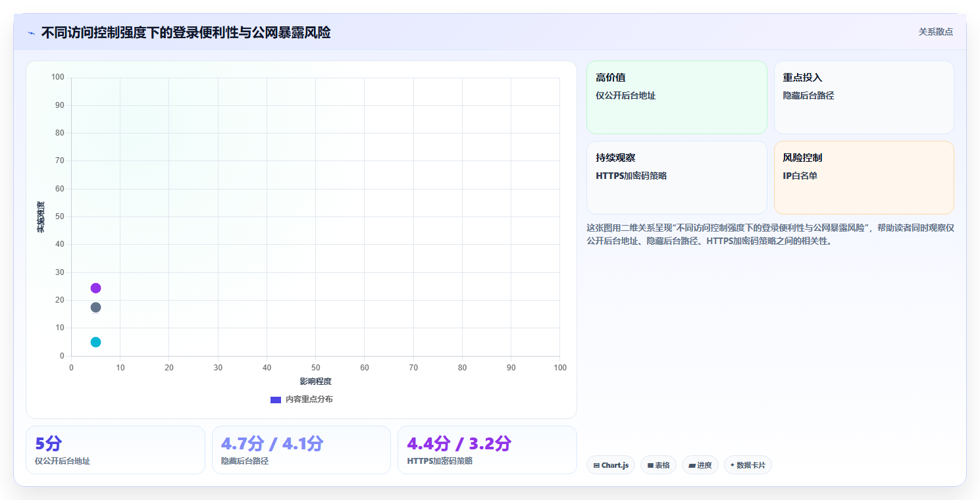Click the IP白名单 text in 风险控制 card
The image size is (980, 500).
tap(800, 176)
